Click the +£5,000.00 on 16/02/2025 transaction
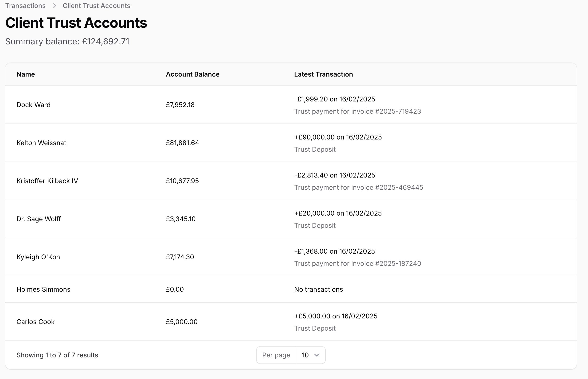The height and width of the screenshot is (379, 588). [336, 316]
